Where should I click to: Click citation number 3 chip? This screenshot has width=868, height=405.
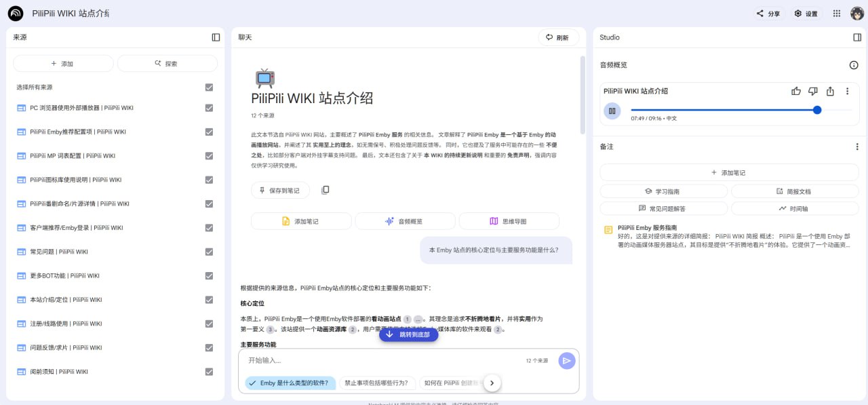[270, 330]
